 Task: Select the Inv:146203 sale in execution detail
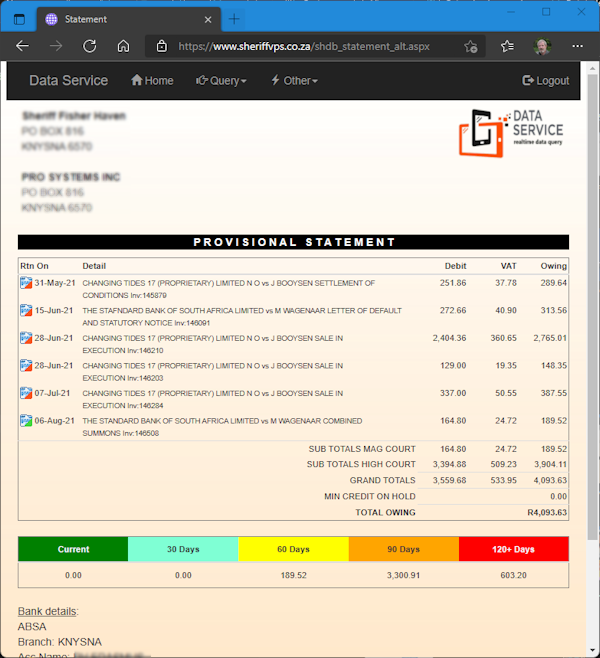pos(212,372)
